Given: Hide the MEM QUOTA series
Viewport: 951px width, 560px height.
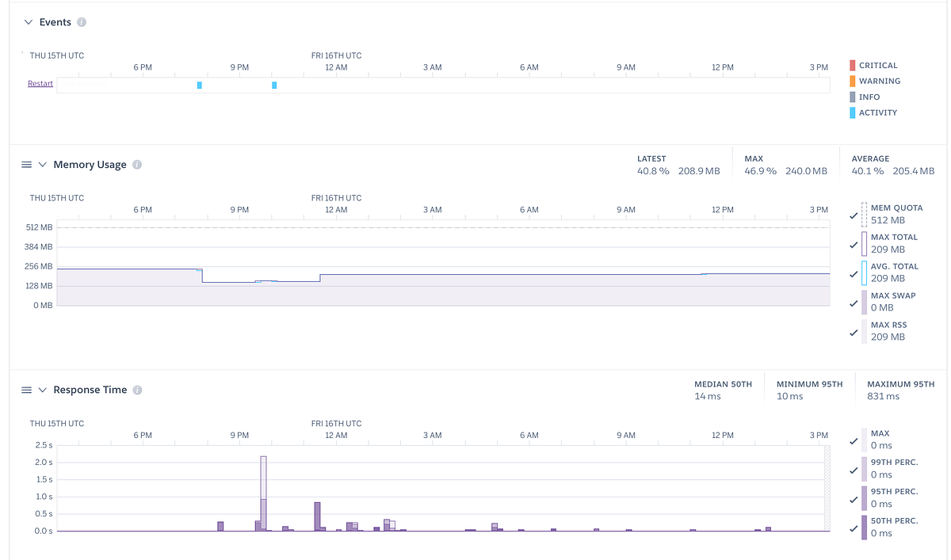Looking at the screenshot, I should click(854, 215).
